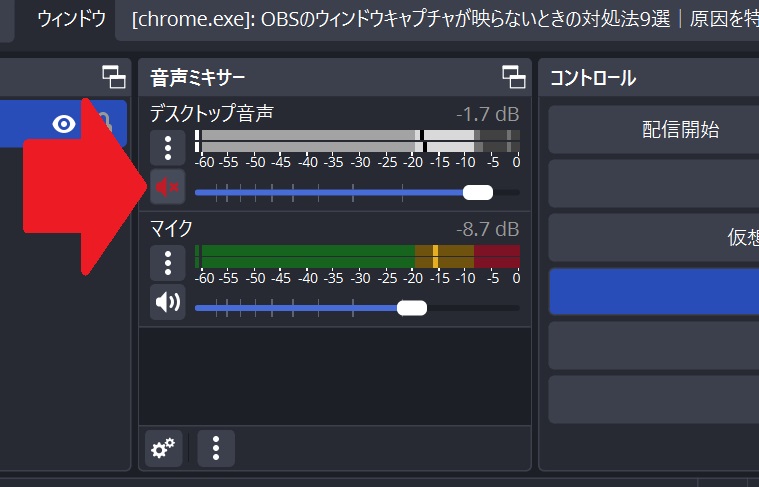Open マイク three-dot options menu

pyautogui.click(x=167, y=263)
